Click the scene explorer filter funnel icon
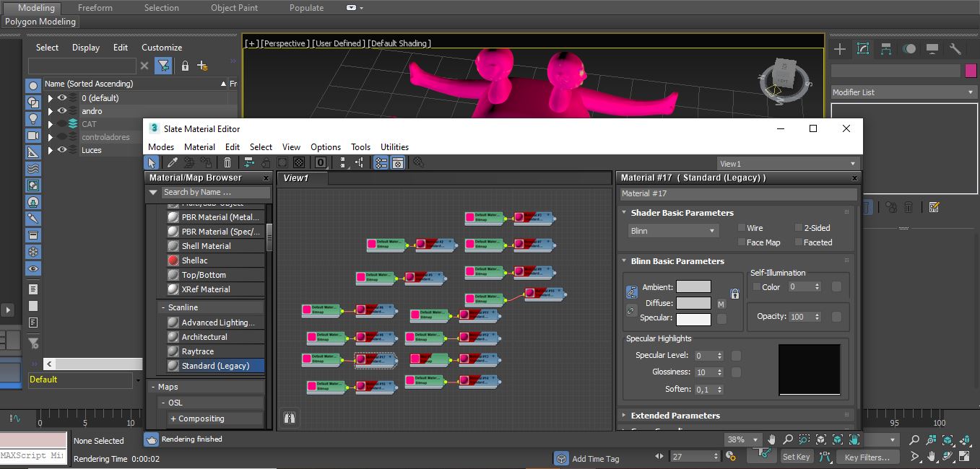This screenshot has width=980, height=469. click(164, 66)
